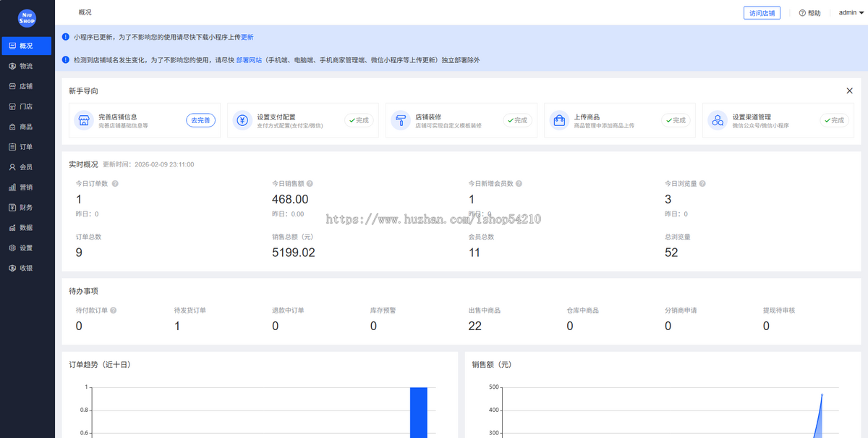Open the 会员 members icon
Viewport: 868px width, 438px height.
tap(12, 167)
